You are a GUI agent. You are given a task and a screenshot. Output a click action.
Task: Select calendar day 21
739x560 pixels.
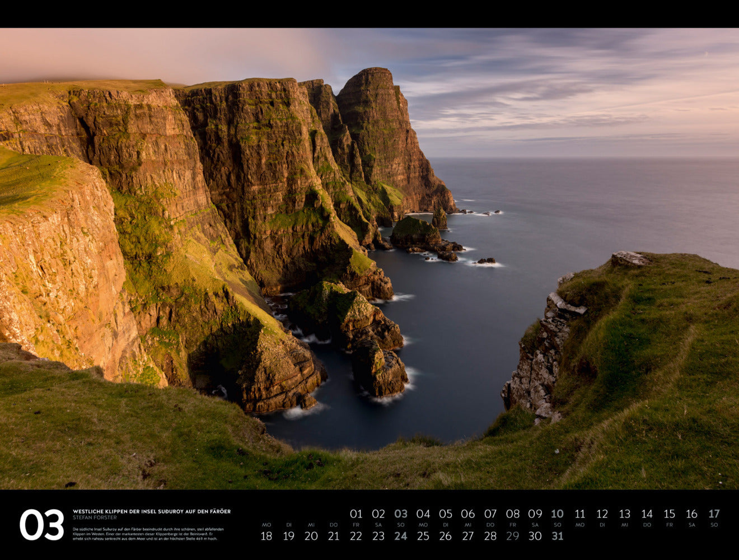[334, 536]
